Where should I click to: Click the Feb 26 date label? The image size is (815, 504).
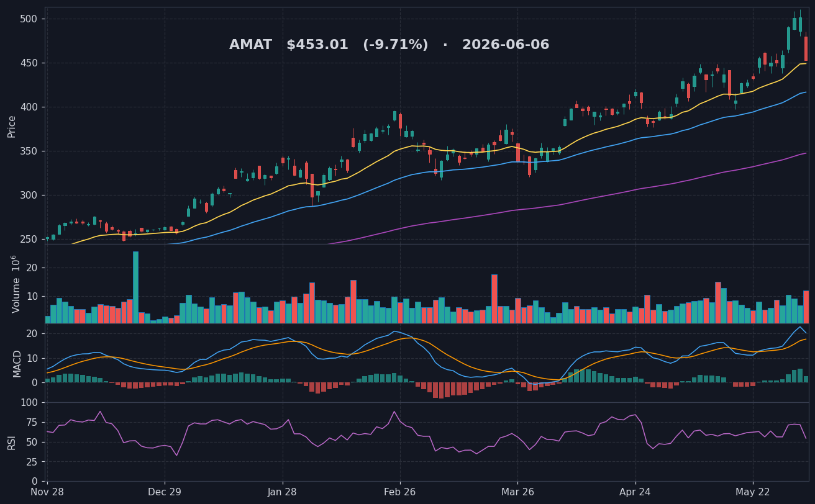400,492
